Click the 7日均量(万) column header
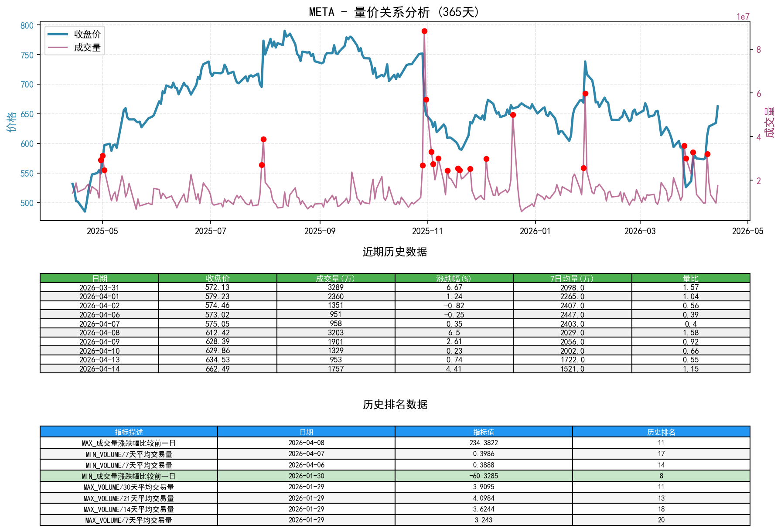781x532 pixels. pyautogui.click(x=573, y=278)
